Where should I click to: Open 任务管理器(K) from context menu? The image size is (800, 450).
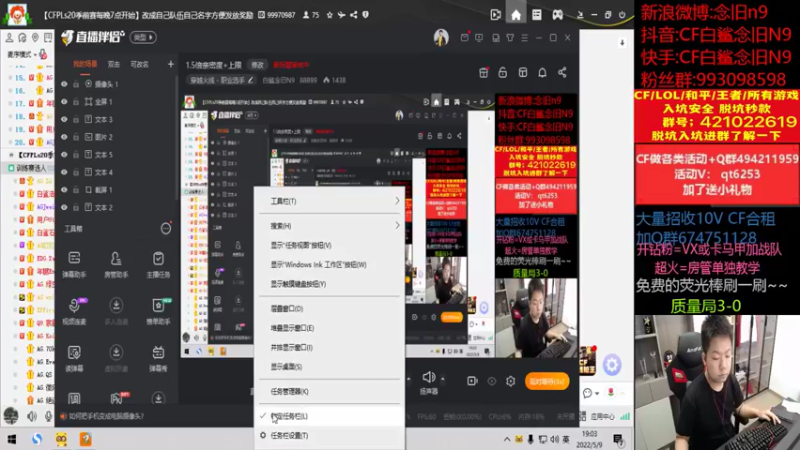[x=330, y=391]
